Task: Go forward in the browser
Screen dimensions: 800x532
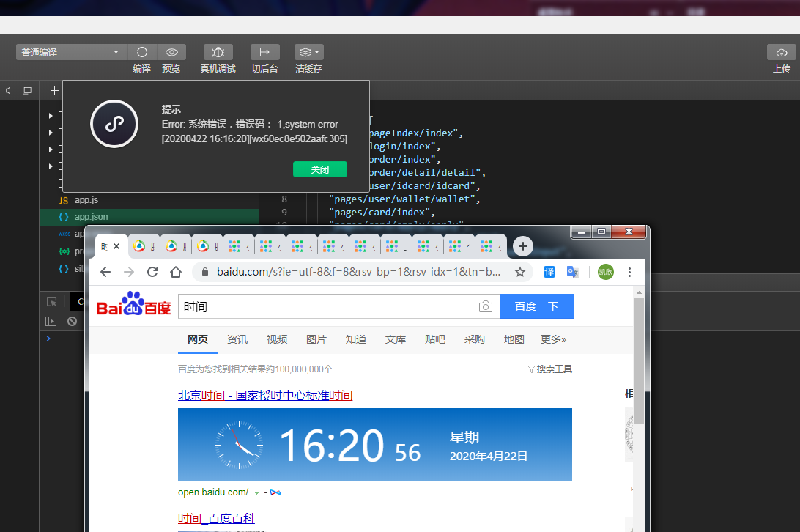Action: [129, 272]
